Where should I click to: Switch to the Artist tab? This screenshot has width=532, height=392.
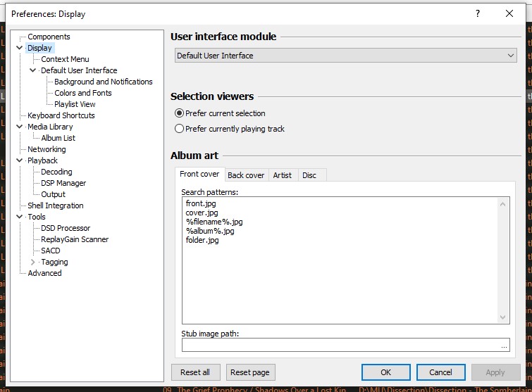coord(283,175)
